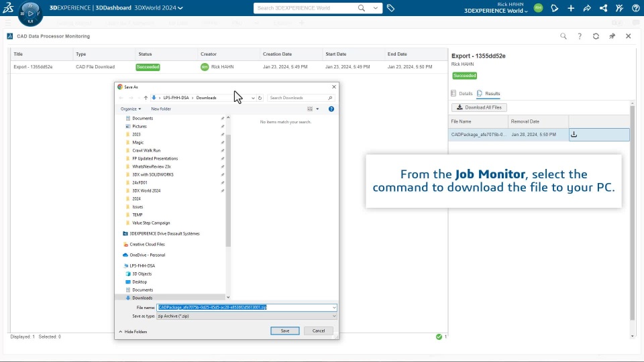Select the Crawl Walk Run folder
The width and height of the screenshot is (644, 362).
tap(143, 150)
